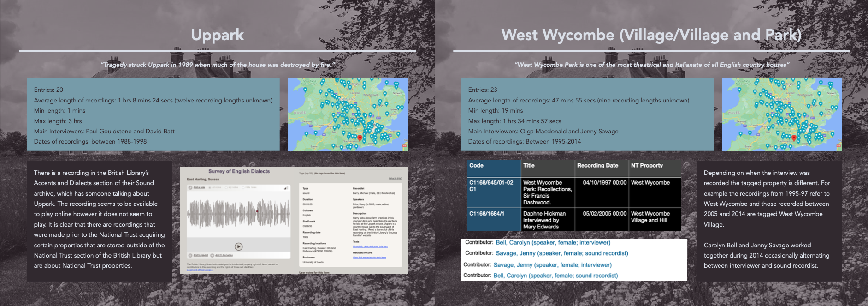868x306 pixels.
Task: Click the NT Property column header
Action: tap(647, 166)
